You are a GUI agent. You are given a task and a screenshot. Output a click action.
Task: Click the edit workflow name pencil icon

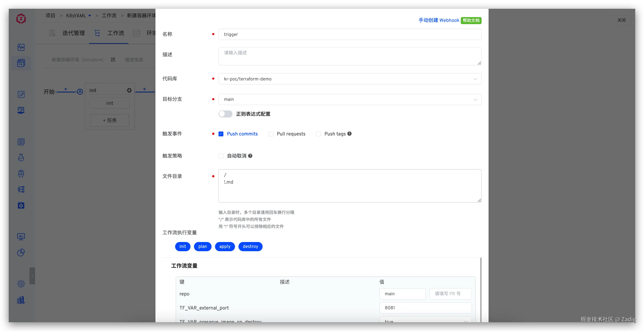tap(113, 59)
